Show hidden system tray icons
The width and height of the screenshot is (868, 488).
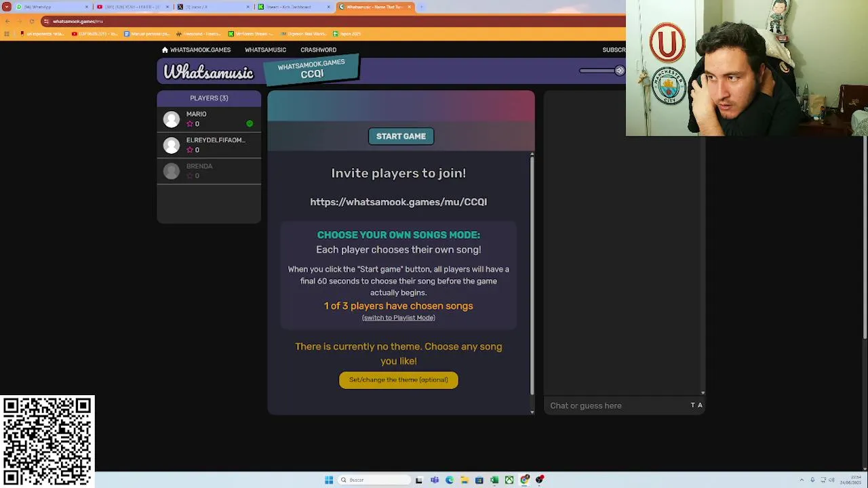click(802, 480)
